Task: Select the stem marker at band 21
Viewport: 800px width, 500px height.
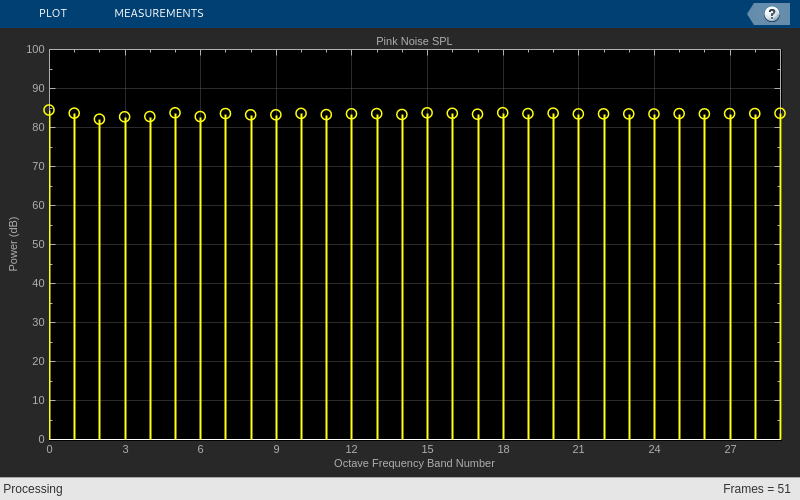Action: [578, 114]
